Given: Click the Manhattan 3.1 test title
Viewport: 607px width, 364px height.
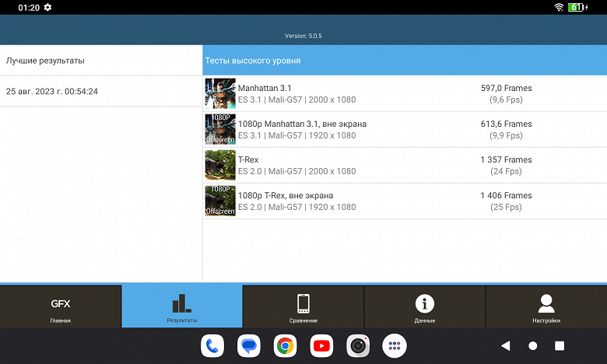Looking at the screenshot, I should (265, 88).
